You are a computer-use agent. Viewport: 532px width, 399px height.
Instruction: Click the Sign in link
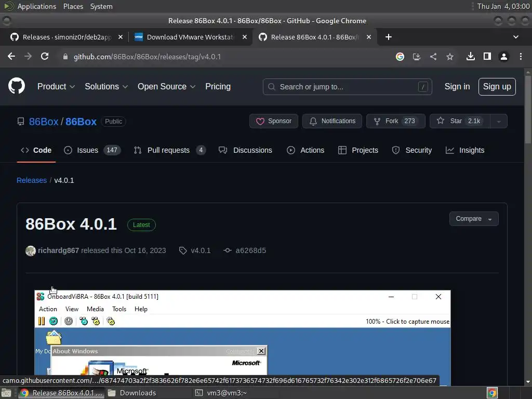point(457,87)
